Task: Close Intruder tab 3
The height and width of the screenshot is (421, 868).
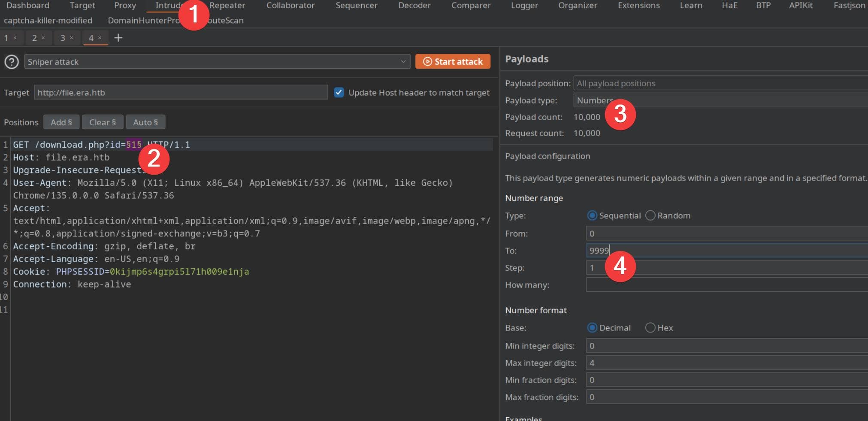Action: pos(72,38)
